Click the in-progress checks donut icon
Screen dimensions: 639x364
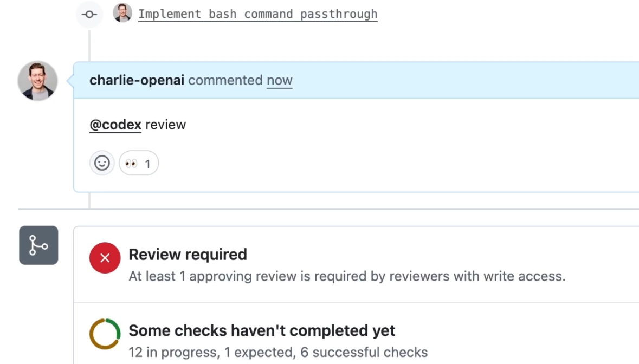pos(105,334)
